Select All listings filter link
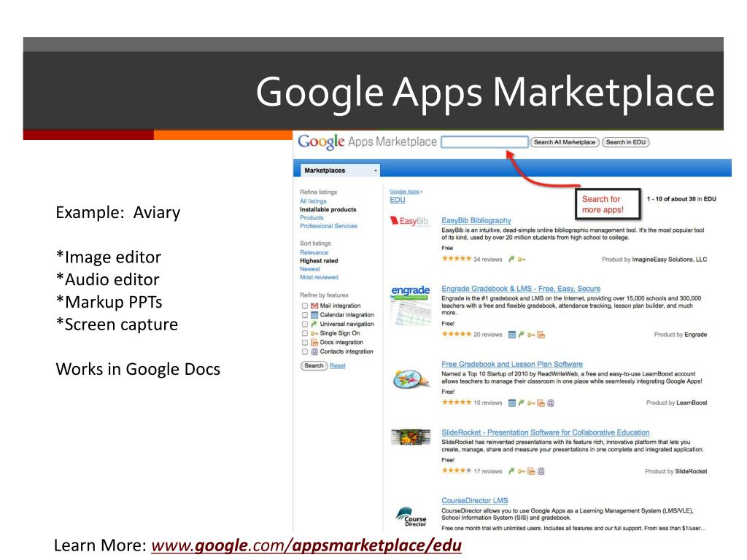 (x=313, y=201)
